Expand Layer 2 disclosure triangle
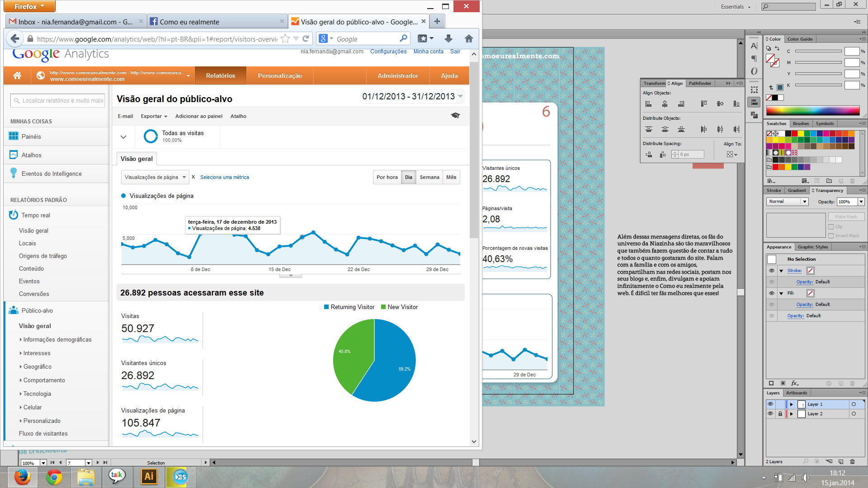 coord(791,413)
